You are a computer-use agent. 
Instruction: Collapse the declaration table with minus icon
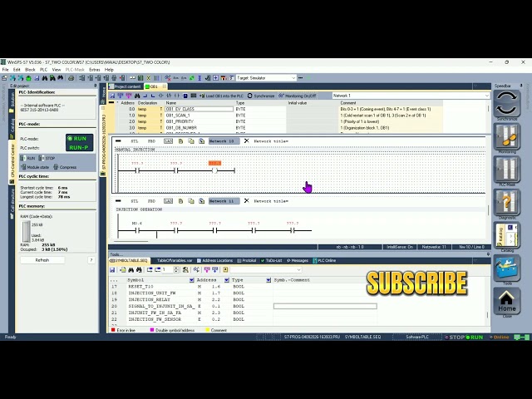(x=111, y=102)
